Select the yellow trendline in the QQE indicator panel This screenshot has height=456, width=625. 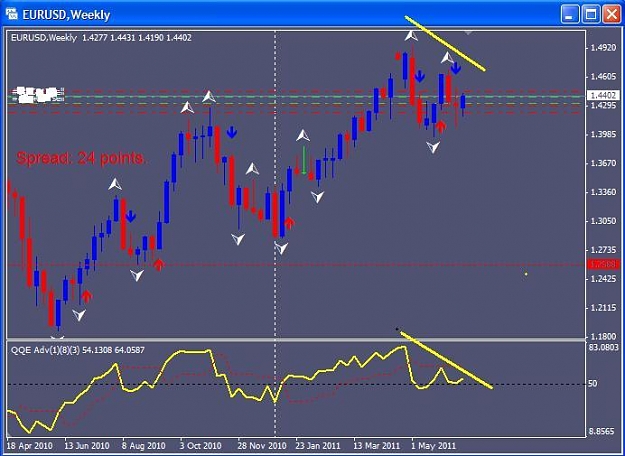pos(446,360)
